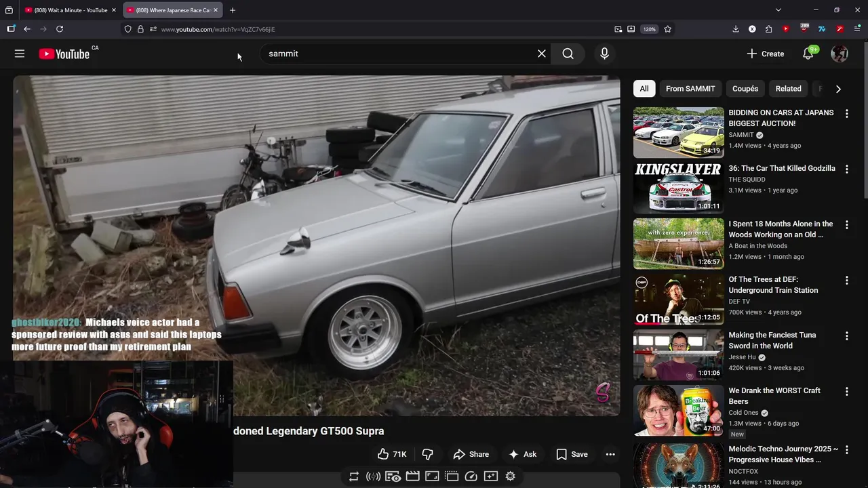Save the video to a playlist
Viewport: 868px width, 488px height.
coord(572,454)
